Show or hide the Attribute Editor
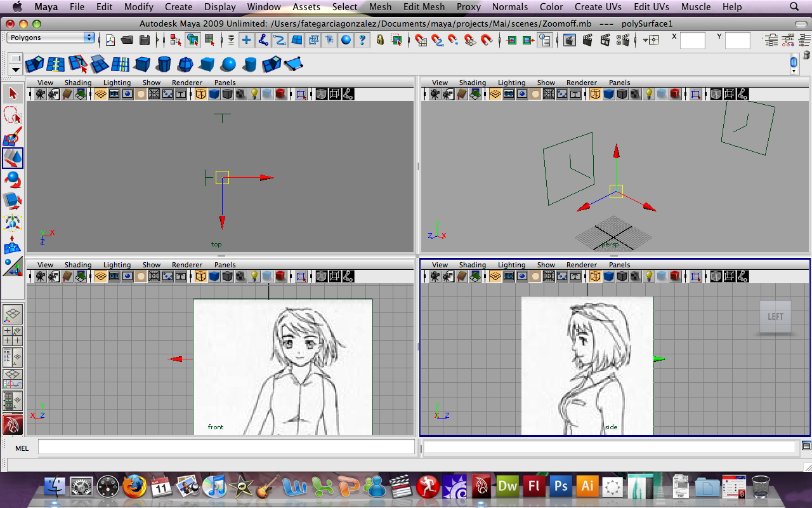 [772, 40]
